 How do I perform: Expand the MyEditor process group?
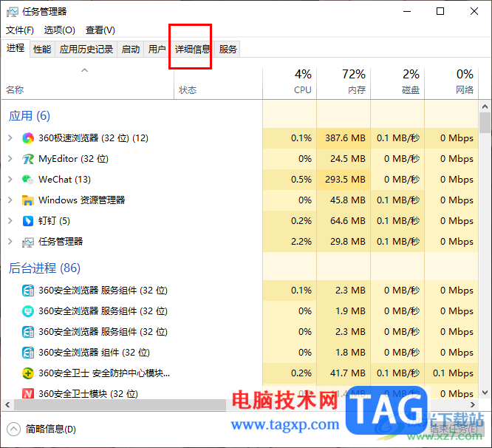pos(10,158)
